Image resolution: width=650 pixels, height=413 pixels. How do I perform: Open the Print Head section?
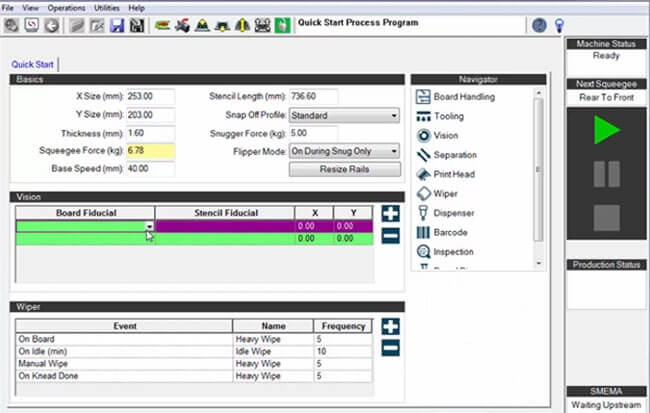453,174
